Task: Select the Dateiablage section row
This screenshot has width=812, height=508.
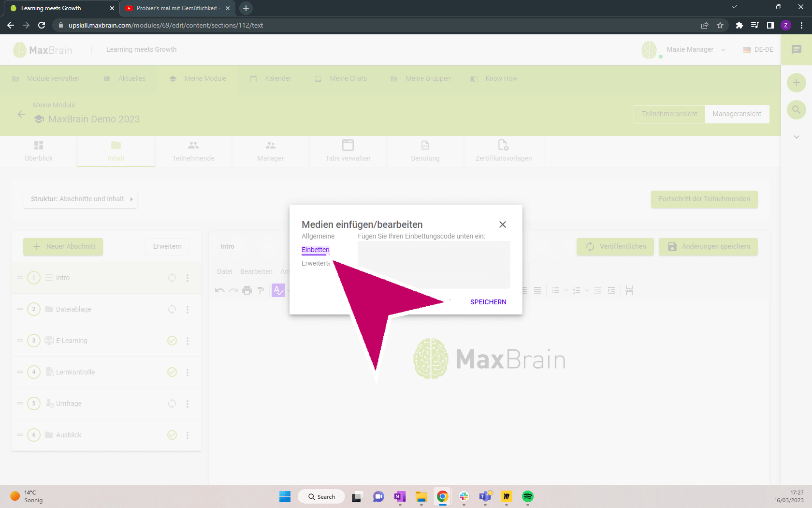Action: pos(106,309)
